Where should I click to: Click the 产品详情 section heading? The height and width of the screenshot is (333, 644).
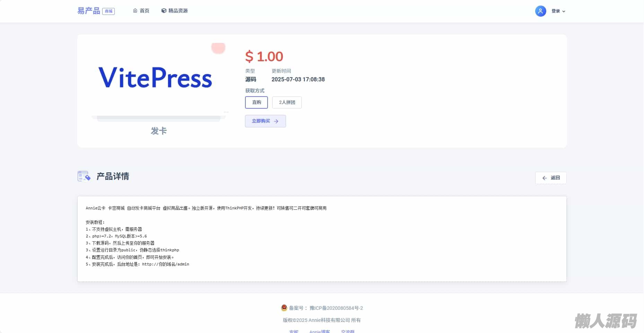(x=113, y=176)
